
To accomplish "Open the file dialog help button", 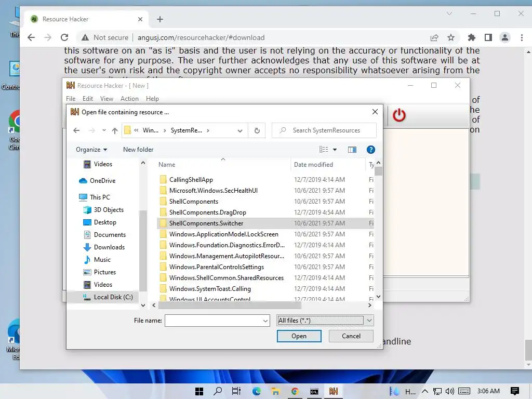I will 370,150.
